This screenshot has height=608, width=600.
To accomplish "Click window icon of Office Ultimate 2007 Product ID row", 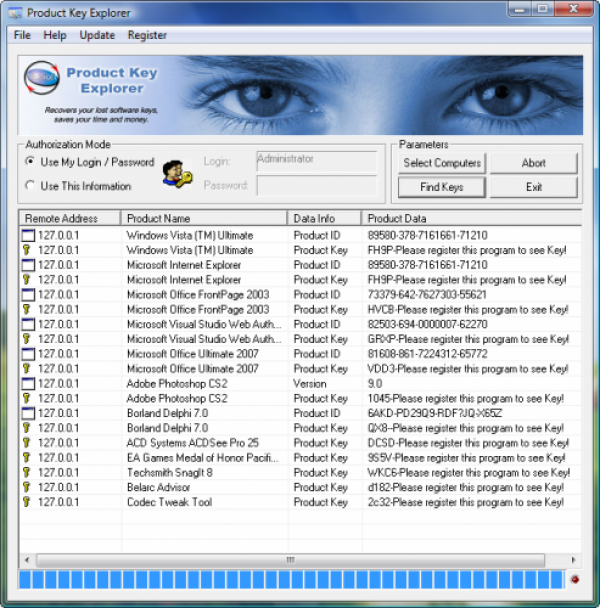I will (x=28, y=354).
